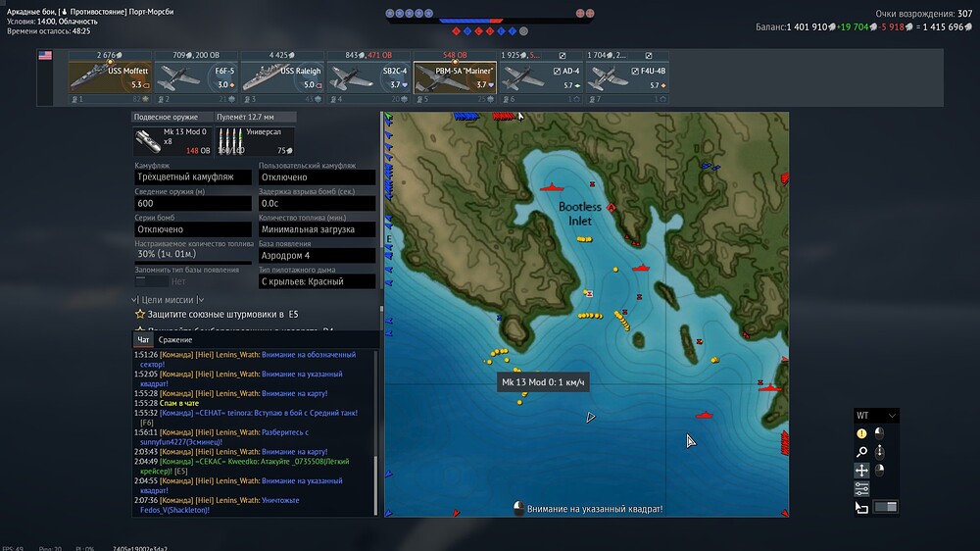This screenshot has width=980, height=551.
Task: Choose the SB2C-4 bomber card
Action: pos(368,76)
